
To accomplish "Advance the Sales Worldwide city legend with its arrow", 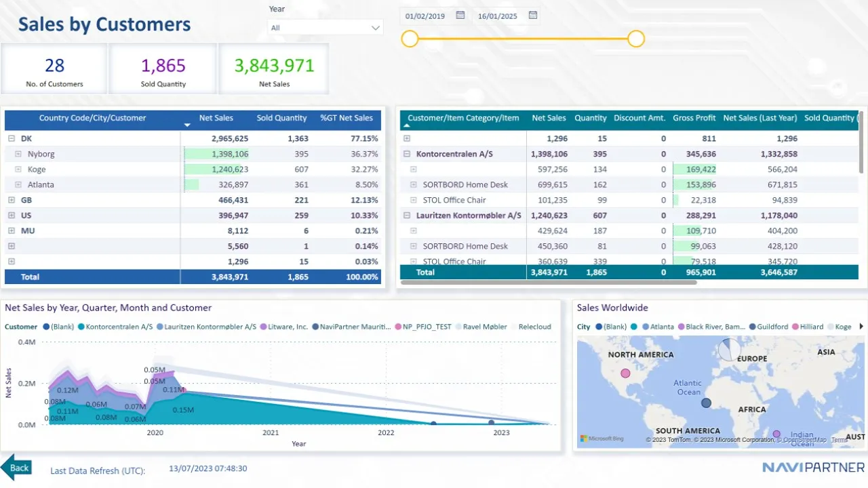I will [862, 327].
